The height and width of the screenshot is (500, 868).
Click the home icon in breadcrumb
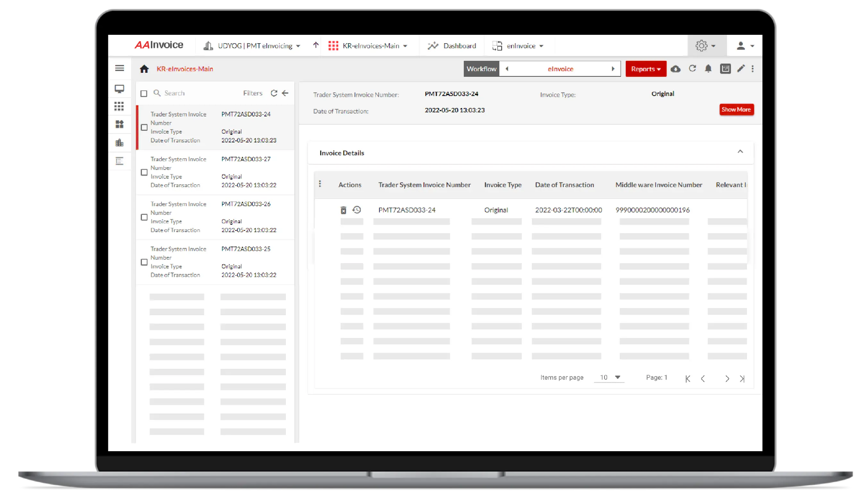pyautogui.click(x=144, y=69)
